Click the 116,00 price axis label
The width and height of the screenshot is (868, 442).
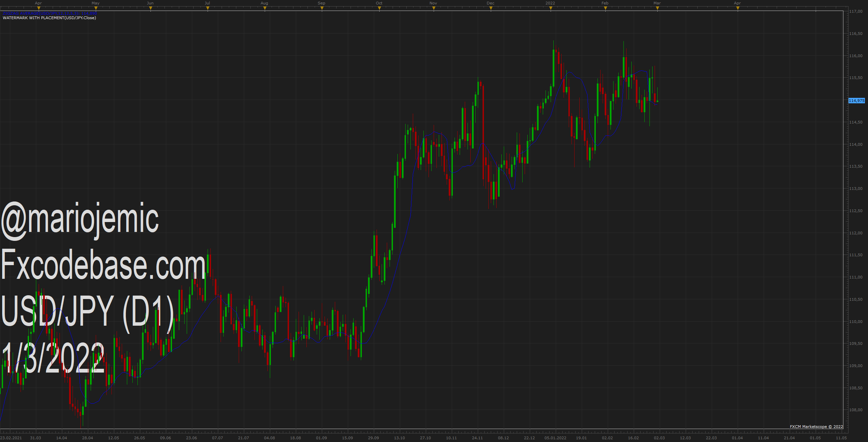point(856,56)
